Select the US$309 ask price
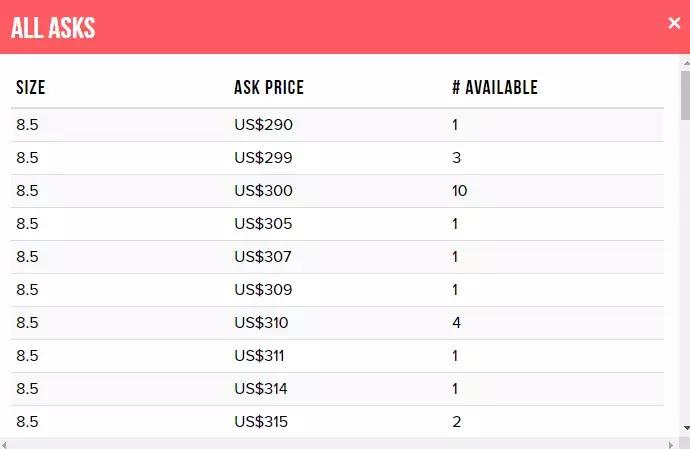This screenshot has height=449, width=690. click(x=263, y=290)
